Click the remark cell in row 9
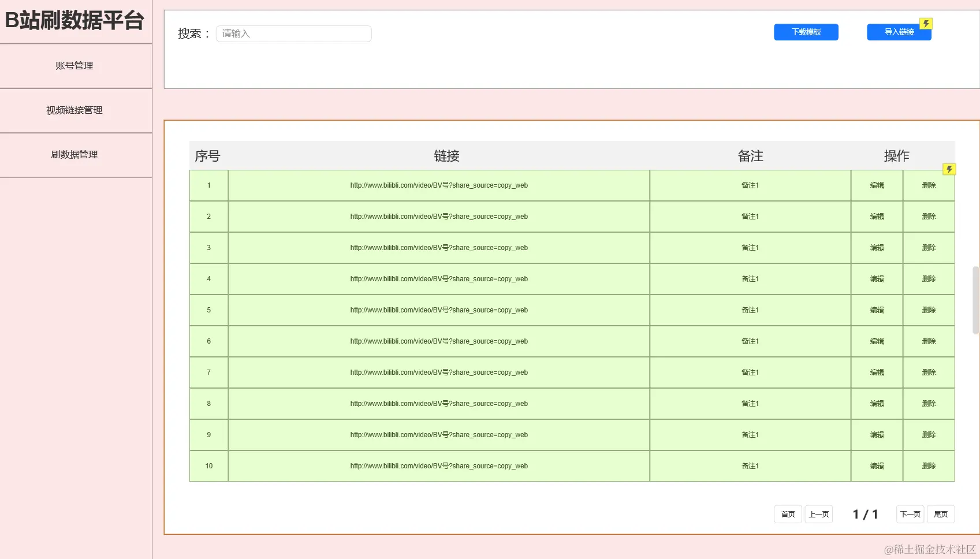980x559 pixels. [750, 435]
